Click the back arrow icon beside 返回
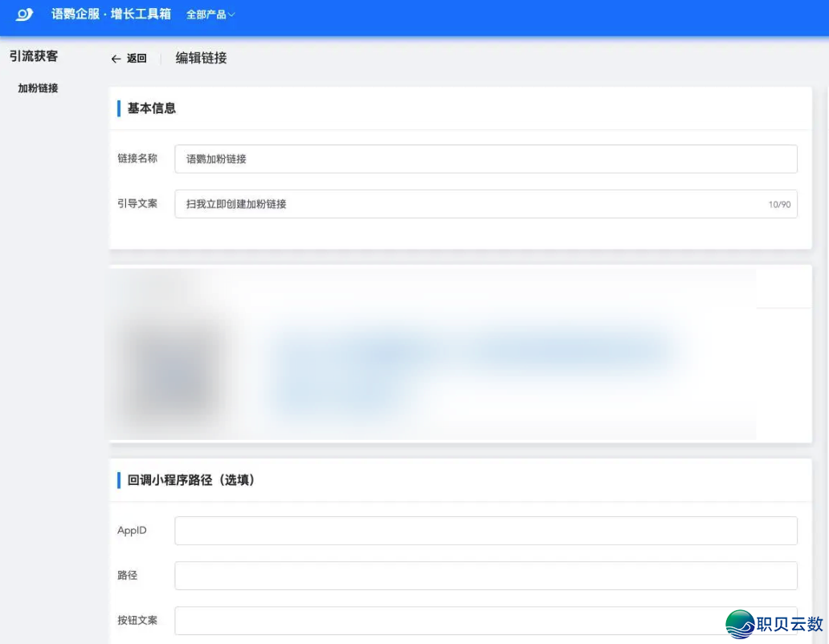Screen dimensions: 829x644 (116, 59)
